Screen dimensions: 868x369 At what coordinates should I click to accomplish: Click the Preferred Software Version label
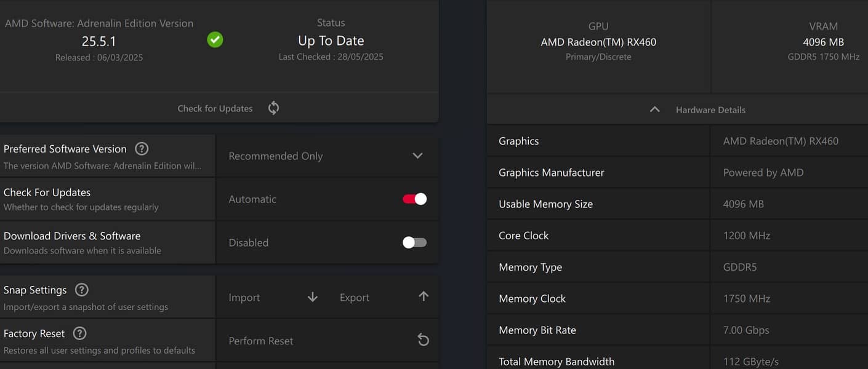[x=65, y=149]
